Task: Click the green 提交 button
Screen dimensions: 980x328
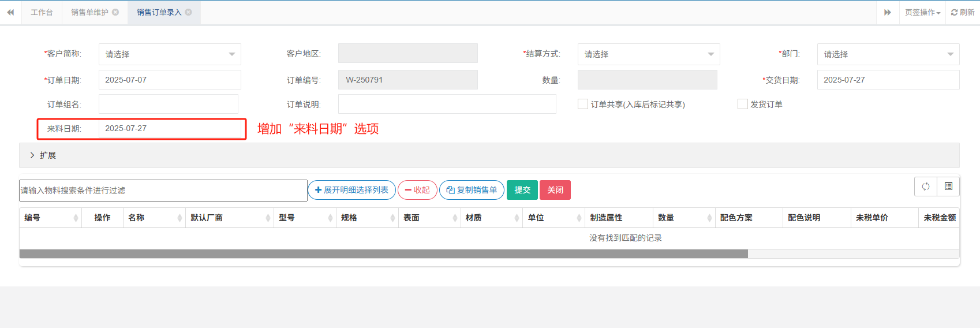Action: coord(522,190)
